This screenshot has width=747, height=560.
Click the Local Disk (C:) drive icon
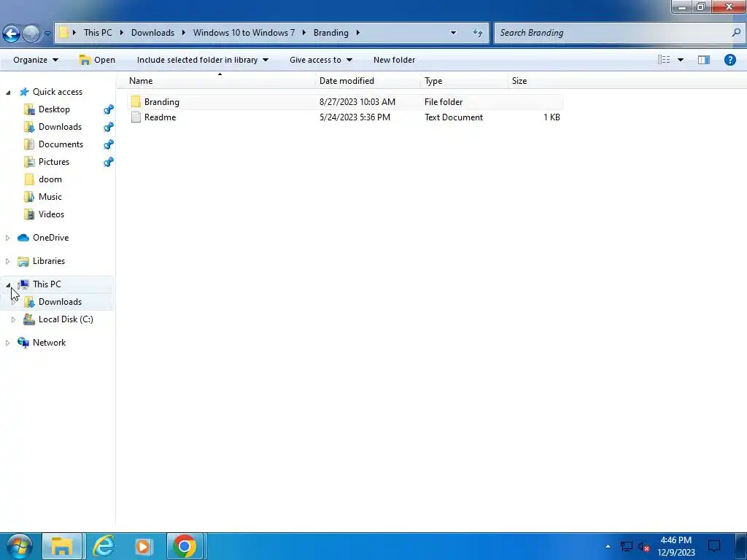[29, 319]
